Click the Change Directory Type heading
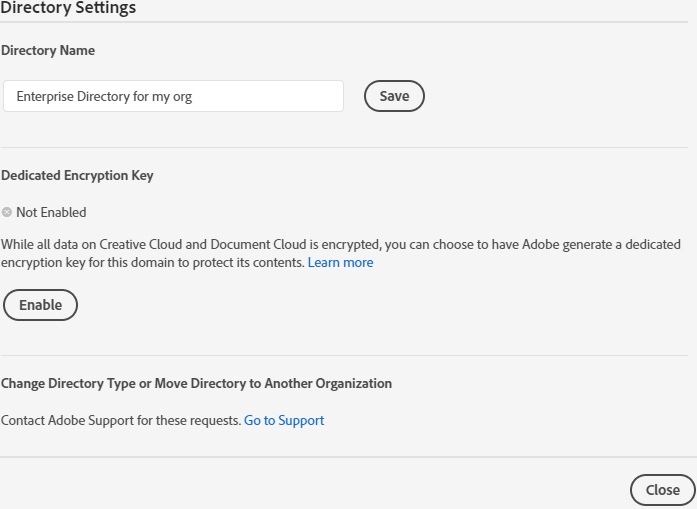Image resolution: width=697 pixels, height=509 pixels. click(x=196, y=383)
